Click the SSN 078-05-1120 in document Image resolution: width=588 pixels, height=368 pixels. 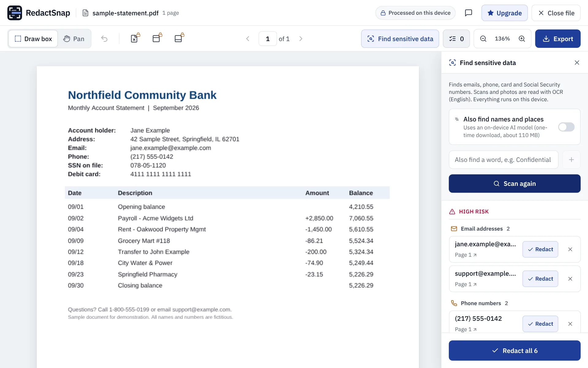pos(148,165)
